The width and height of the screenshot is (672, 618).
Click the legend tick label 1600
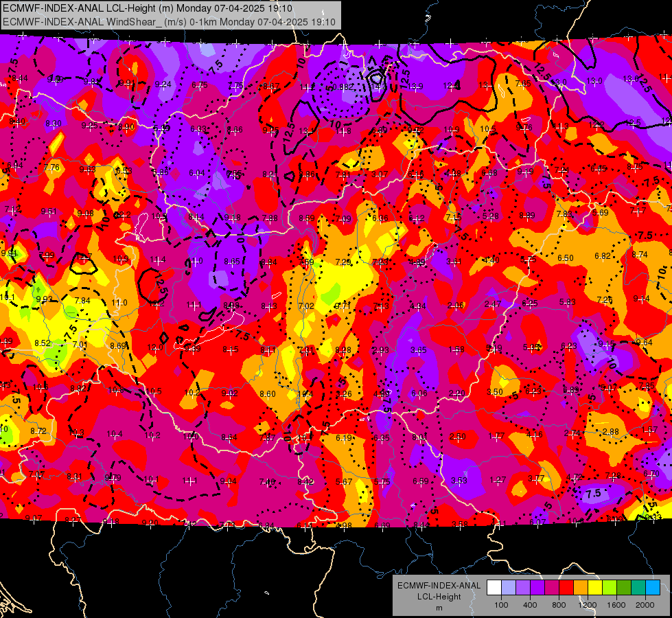[x=616, y=605]
